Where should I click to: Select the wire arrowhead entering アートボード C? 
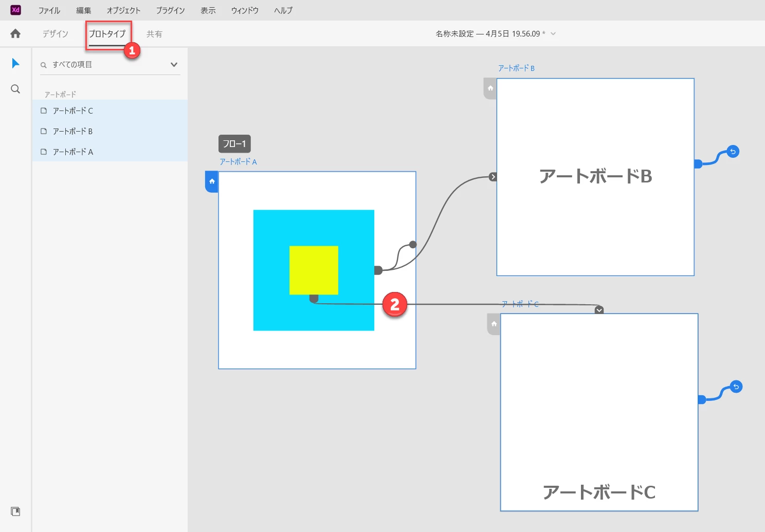tap(599, 310)
